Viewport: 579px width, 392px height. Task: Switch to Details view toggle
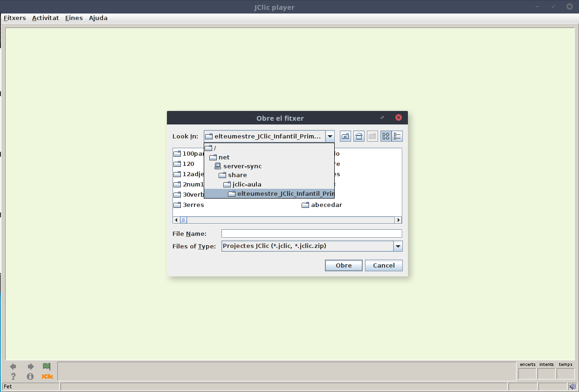point(397,136)
